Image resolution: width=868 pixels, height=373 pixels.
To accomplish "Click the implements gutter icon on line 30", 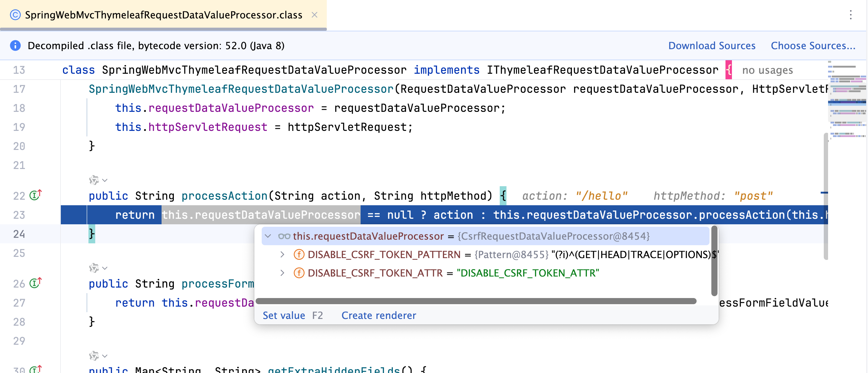I will (x=35, y=369).
